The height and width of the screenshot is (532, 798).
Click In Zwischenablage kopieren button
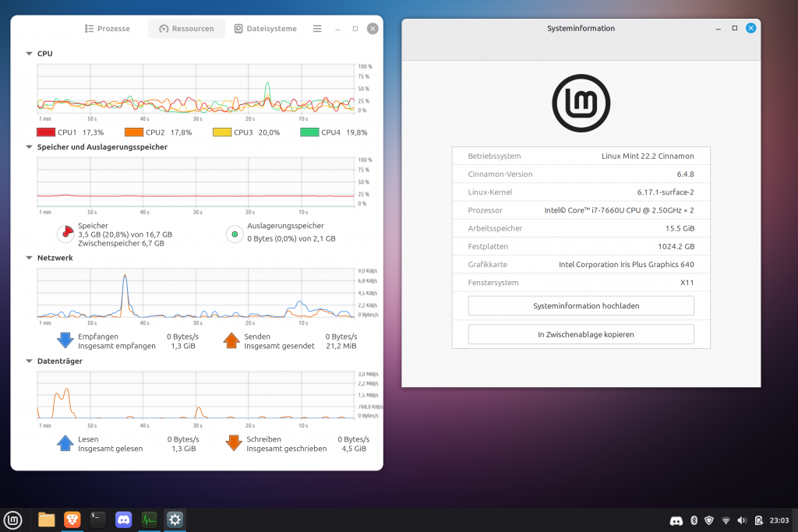pyautogui.click(x=581, y=334)
